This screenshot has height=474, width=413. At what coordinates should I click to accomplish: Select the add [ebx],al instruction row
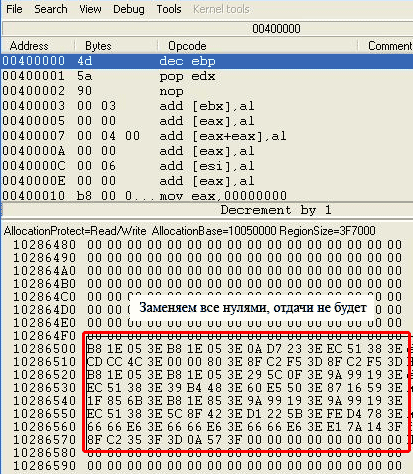coord(207,106)
